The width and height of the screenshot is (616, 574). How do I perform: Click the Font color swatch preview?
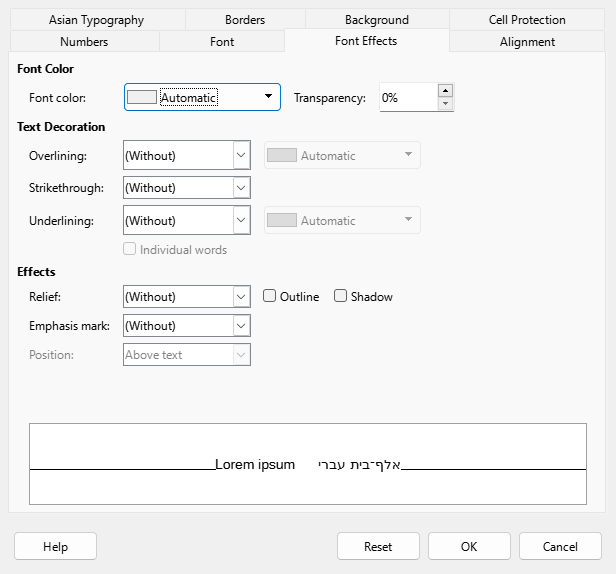[142, 97]
